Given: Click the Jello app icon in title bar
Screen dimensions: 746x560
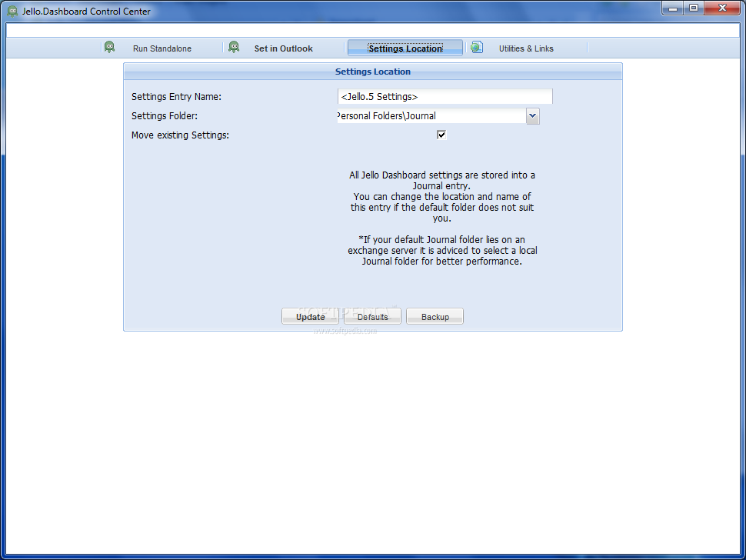Looking at the screenshot, I should 12,11.
